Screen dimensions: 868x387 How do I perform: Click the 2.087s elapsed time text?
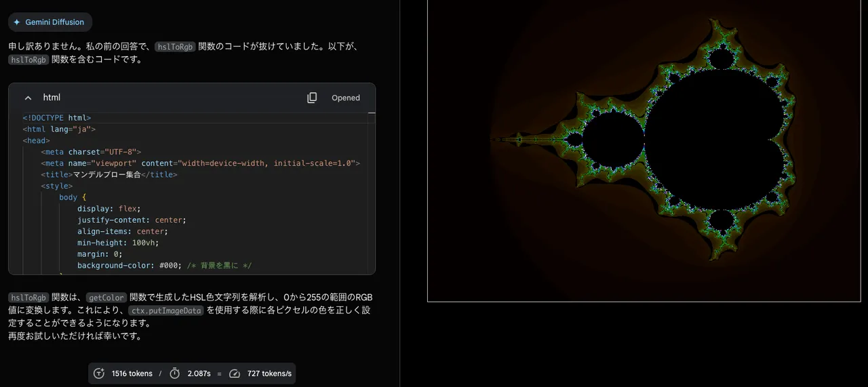pyautogui.click(x=199, y=373)
